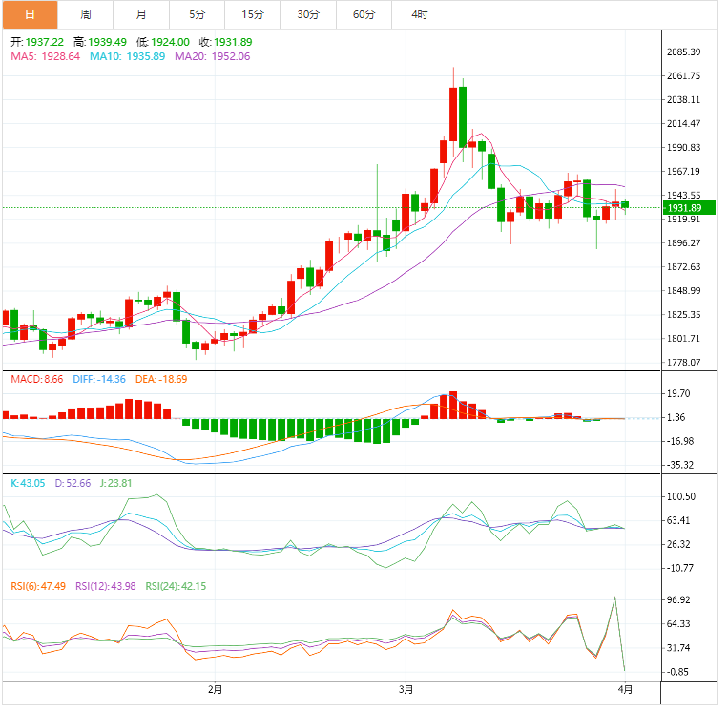The width and height of the screenshot is (728, 713).
Task: Click the tallest red candlestick at the March peak
Action: click(x=453, y=115)
